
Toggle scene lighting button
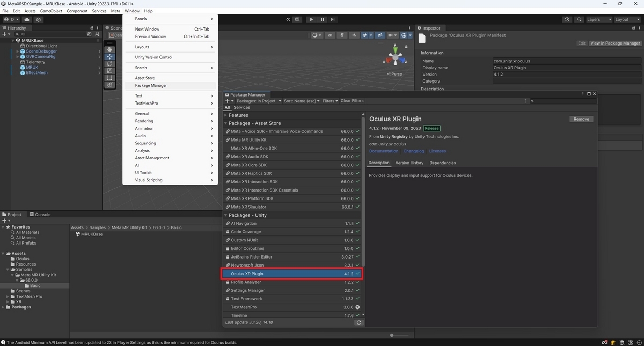(x=341, y=35)
